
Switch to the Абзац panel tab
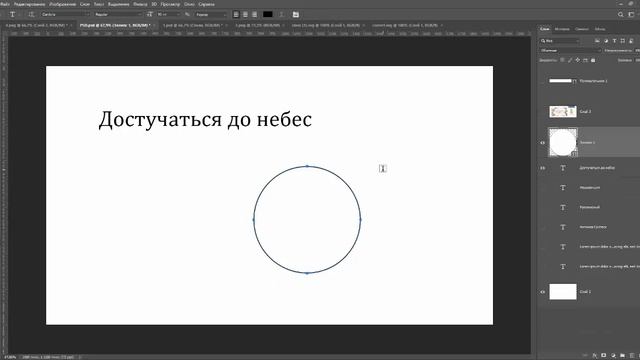600,29
